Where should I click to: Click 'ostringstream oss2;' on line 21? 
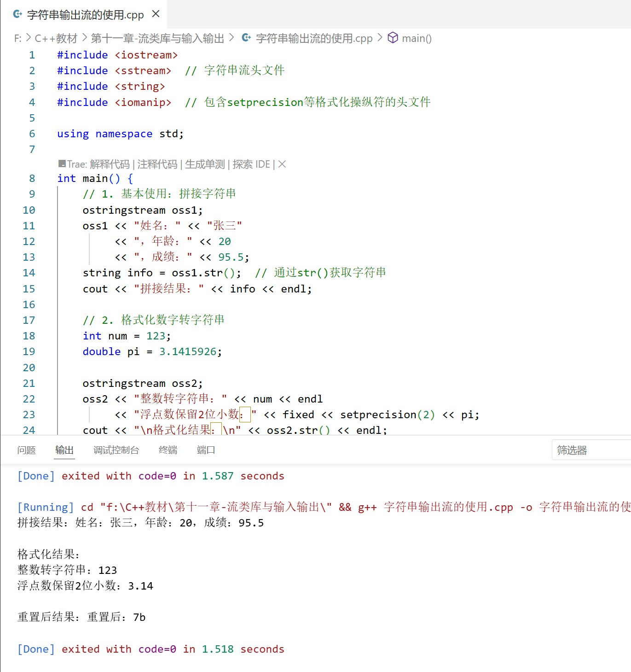point(143,383)
